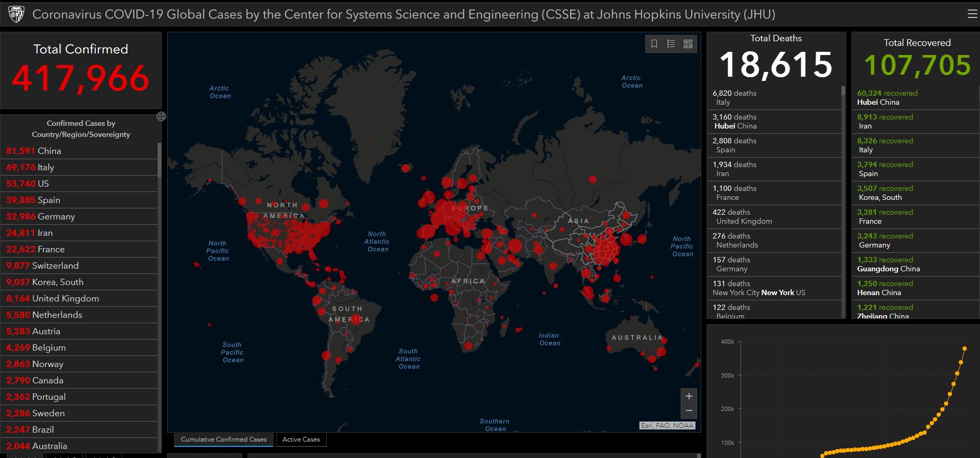The height and width of the screenshot is (458, 980).
Task: Click 3,160 deaths Hubei China entry
Action: click(774, 122)
